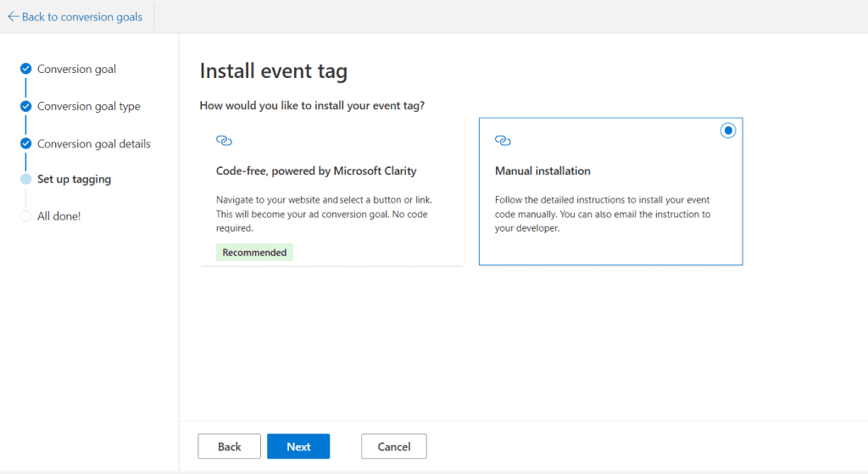This screenshot has height=474, width=868.
Task: Click the empty circle beside All done!
Action: (25, 216)
